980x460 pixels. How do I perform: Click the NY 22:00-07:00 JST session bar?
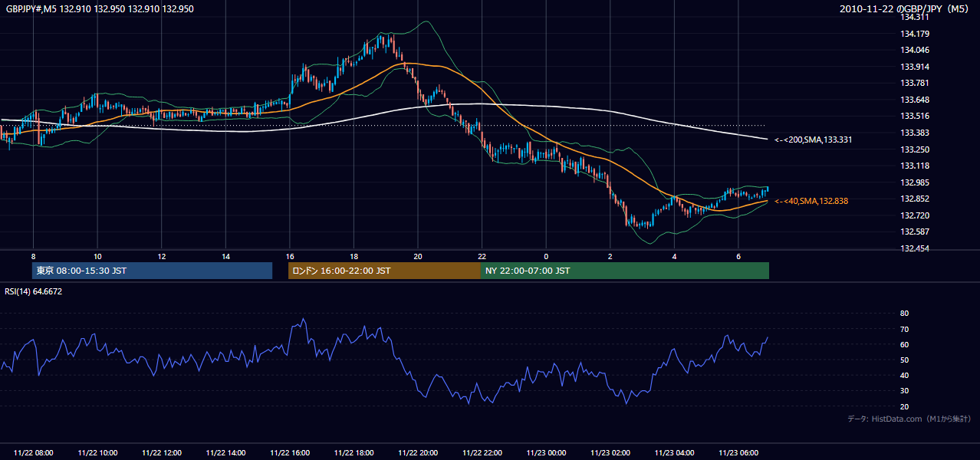(625, 271)
